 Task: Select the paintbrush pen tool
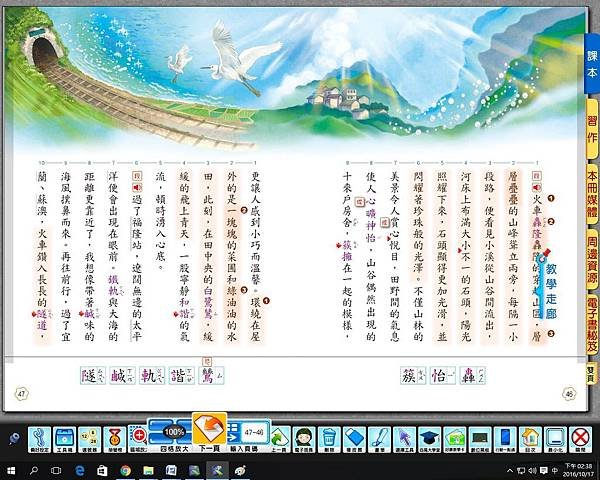379,439
